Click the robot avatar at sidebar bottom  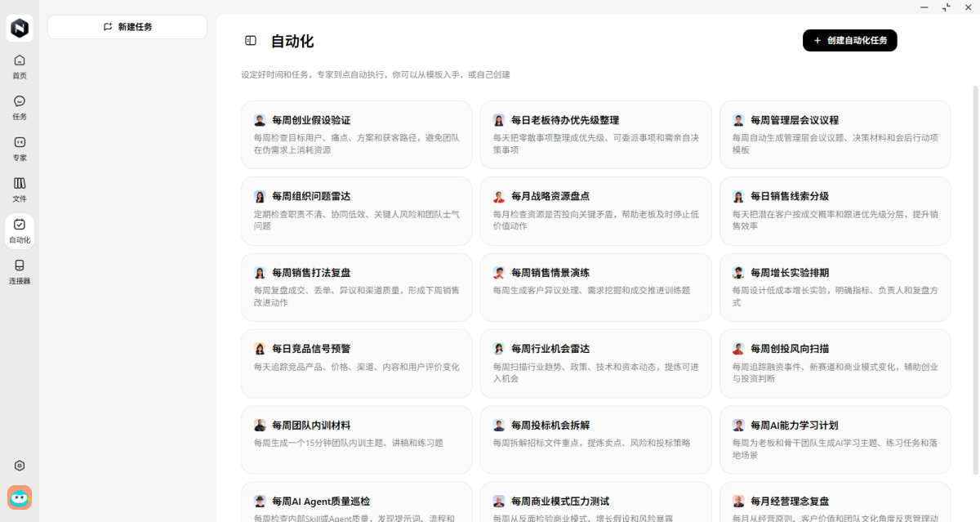(x=20, y=497)
